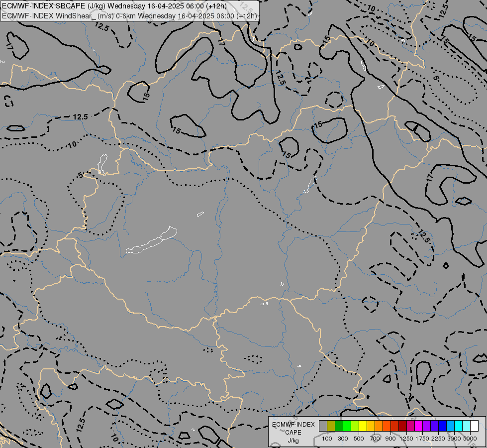Click legend value '5000'
The image size is (487, 448).
pos(470,439)
